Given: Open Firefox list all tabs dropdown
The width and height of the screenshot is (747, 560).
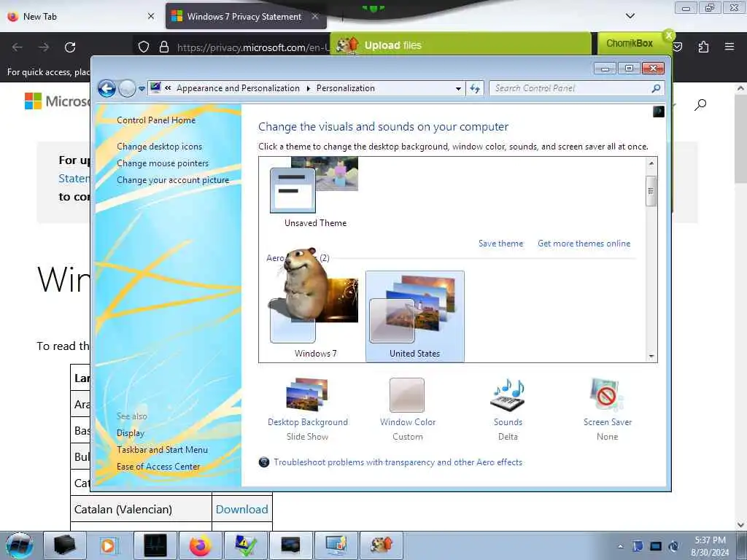Looking at the screenshot, I should tap(630, 16).
